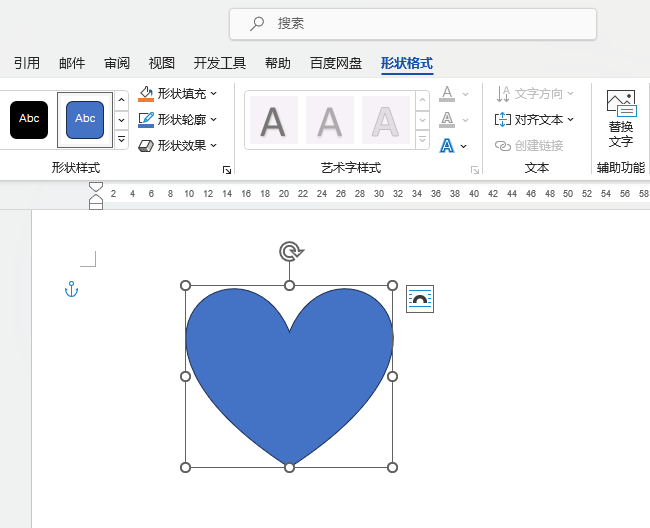Switch to the 审阅 tab

click(117, 63)
